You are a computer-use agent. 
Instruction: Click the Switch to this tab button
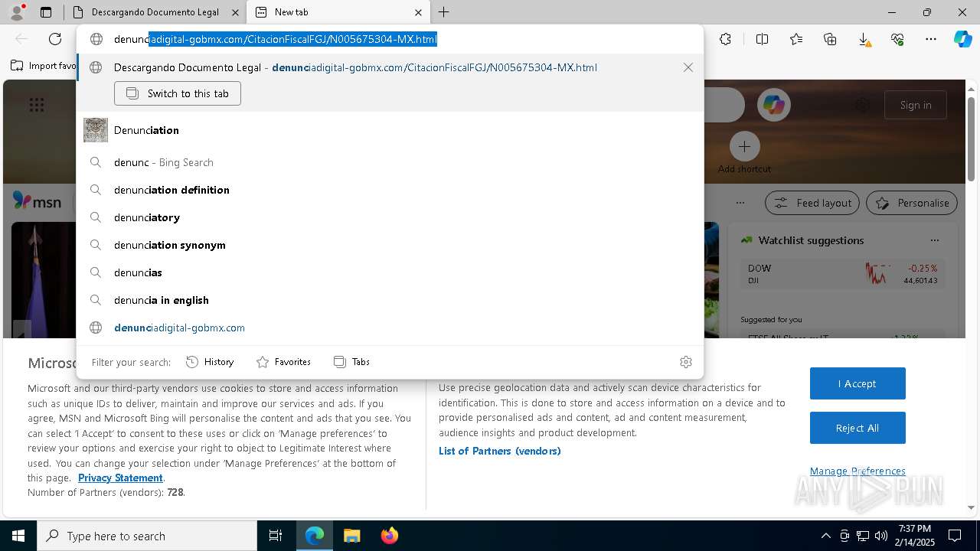178,93
